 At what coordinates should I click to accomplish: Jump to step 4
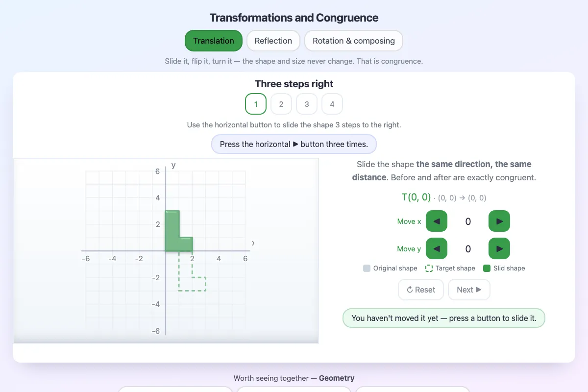tap(332, 104)
